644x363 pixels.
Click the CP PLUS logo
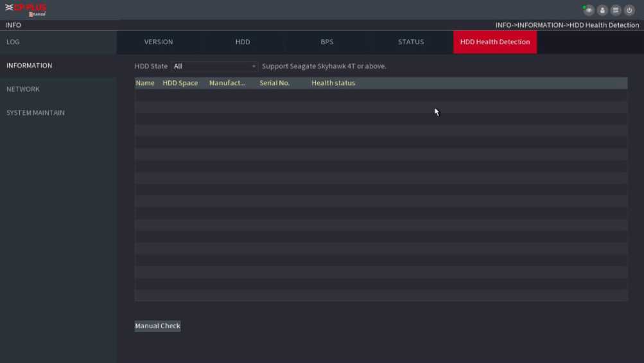point(26,10)
